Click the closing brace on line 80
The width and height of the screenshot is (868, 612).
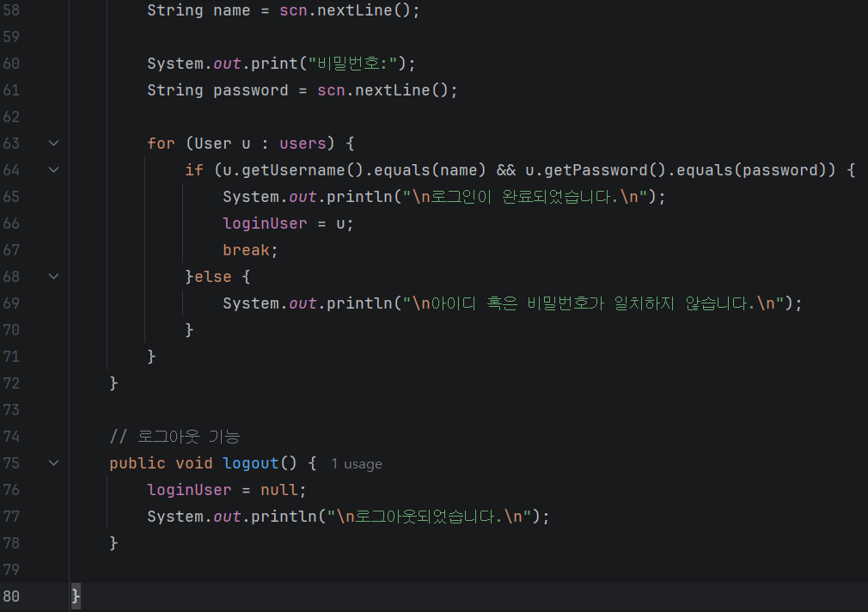point(76,597)
